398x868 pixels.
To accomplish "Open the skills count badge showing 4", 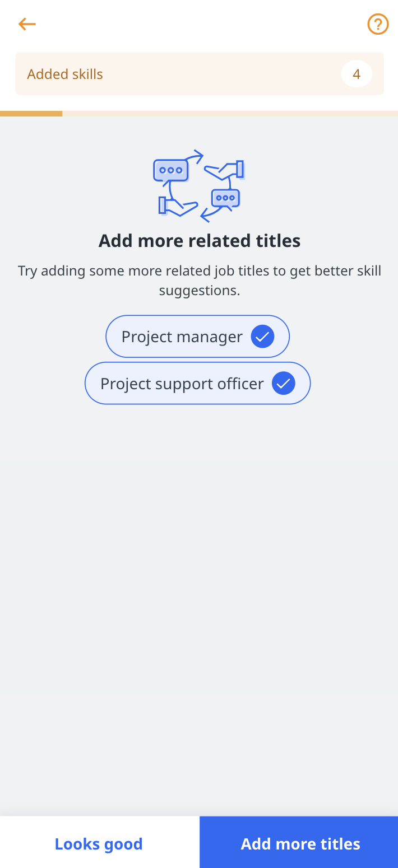I will click(357, 74).
